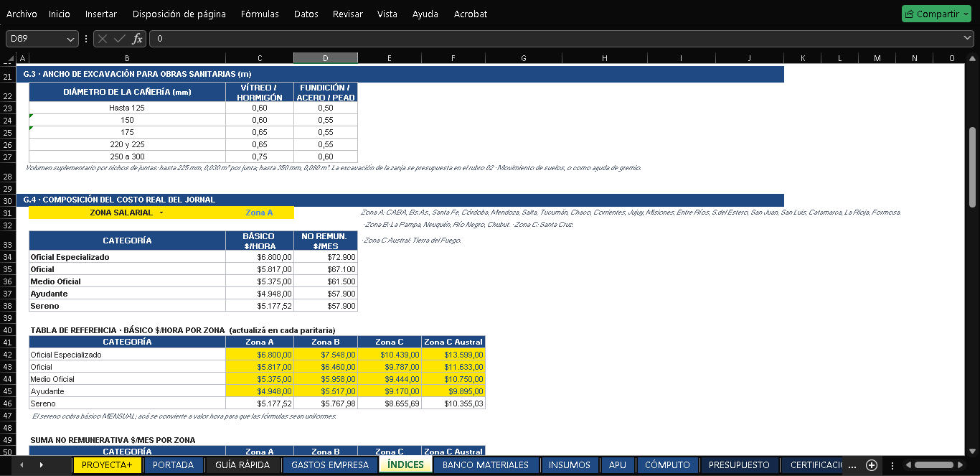This screenshot has height=476, width=980.
Task: Open the Datos ribbon tab
Action: pos(306,14)
